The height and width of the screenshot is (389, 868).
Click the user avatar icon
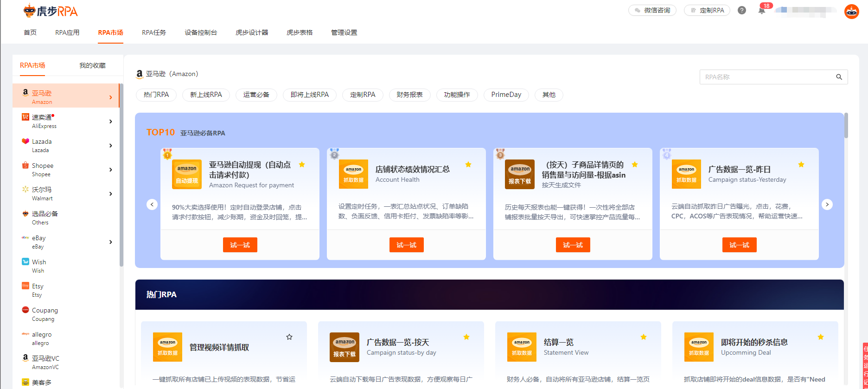pyautogui.click(x=852, y=12)
